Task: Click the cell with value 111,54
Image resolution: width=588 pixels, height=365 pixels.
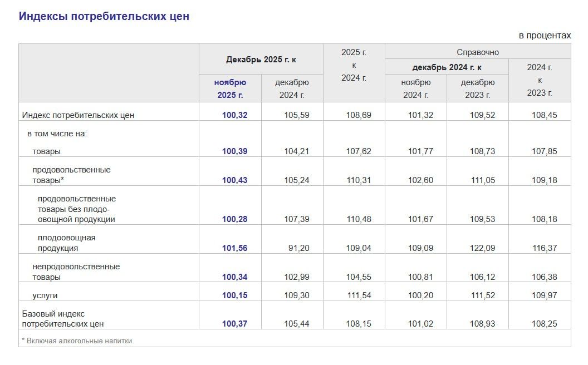Action: pos(358,295)
